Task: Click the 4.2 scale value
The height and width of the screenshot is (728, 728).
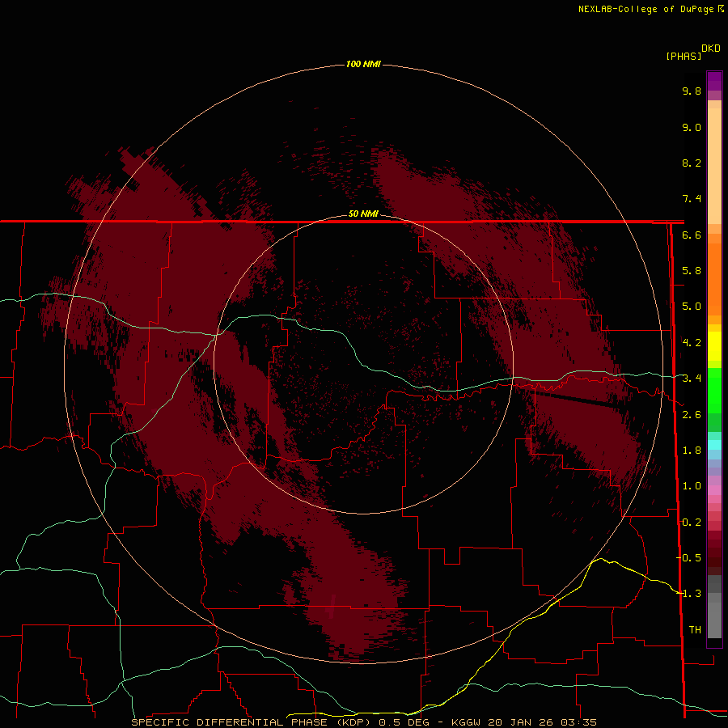Action: (x=692, y=343)
